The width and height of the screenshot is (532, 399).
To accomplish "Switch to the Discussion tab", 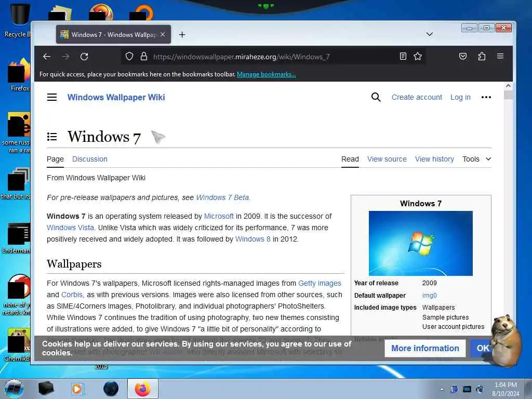I will pyautogui.click(x=90, y=159).
